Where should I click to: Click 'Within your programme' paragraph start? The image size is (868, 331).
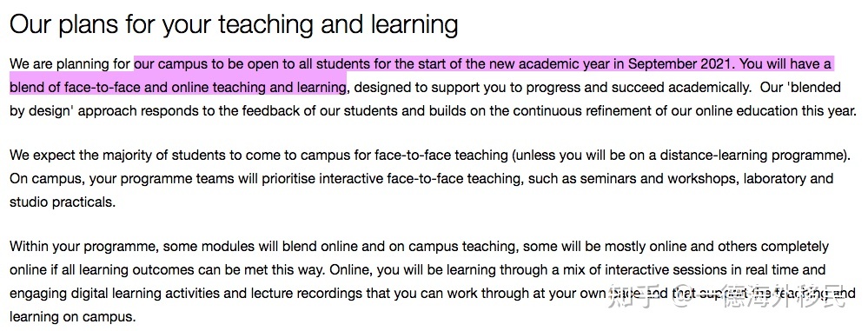pyautogui.click(x=83, y=247)
